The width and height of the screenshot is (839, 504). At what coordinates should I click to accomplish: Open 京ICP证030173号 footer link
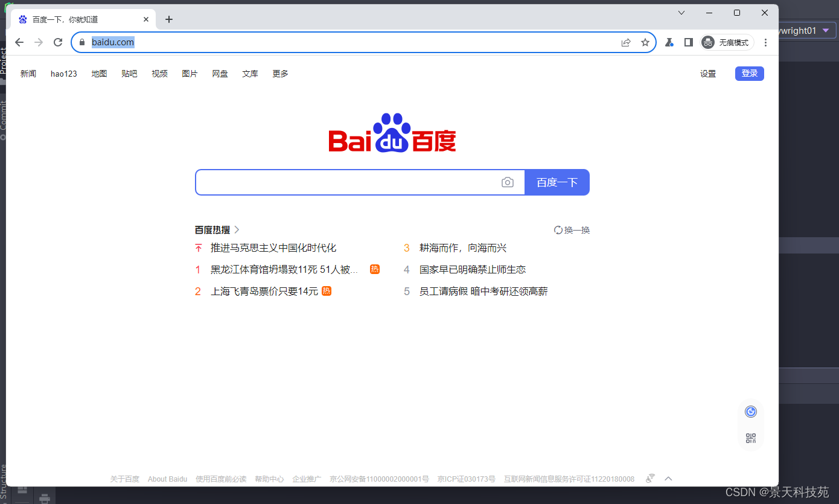coord(467,479)
